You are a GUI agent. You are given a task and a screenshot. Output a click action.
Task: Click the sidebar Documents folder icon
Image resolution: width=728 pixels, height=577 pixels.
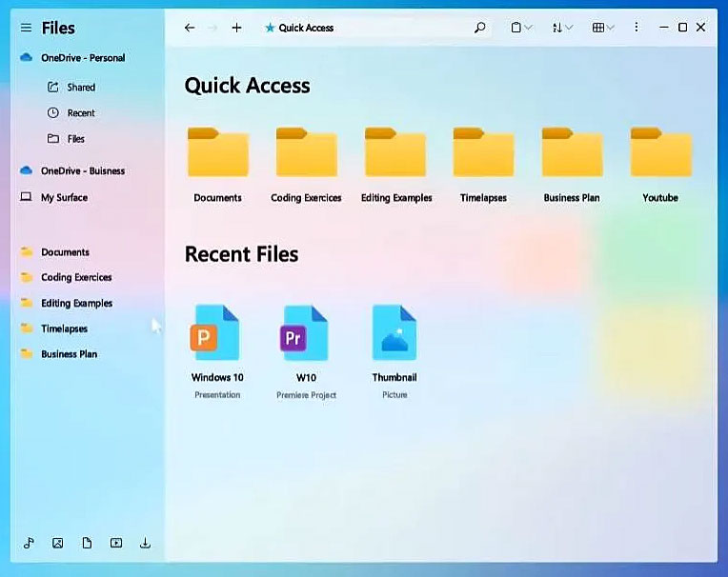tap(27, 252)
